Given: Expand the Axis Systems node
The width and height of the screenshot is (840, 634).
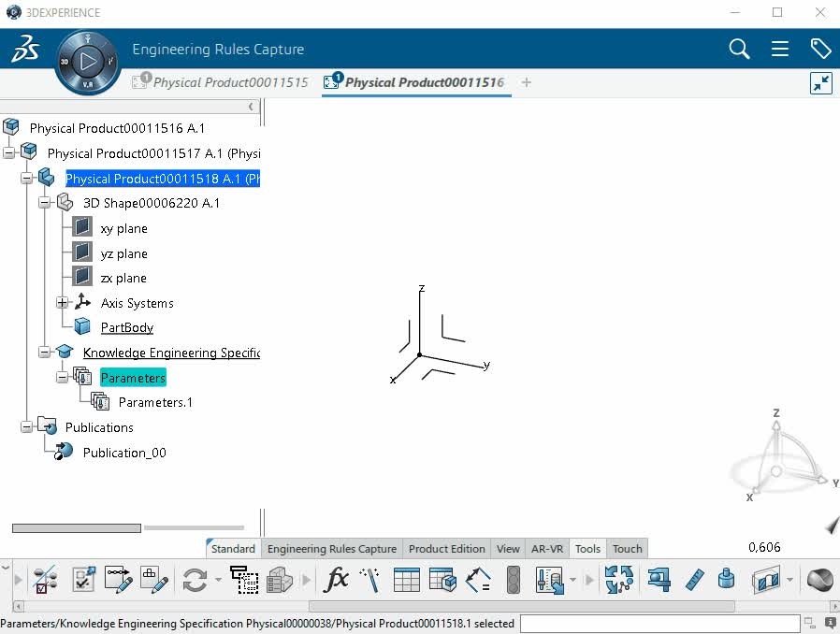Looking at the screenshot, I should (62, 303).
